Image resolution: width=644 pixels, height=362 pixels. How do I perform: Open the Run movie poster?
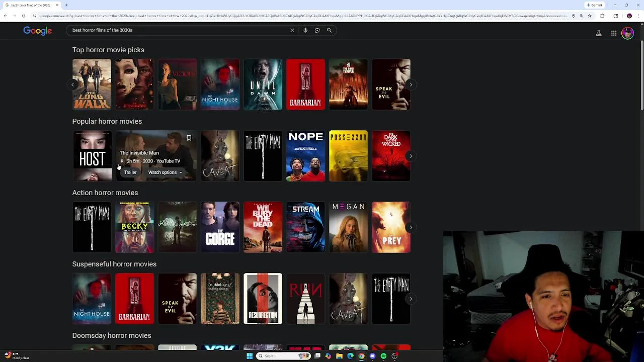click(x=305, y=299)
